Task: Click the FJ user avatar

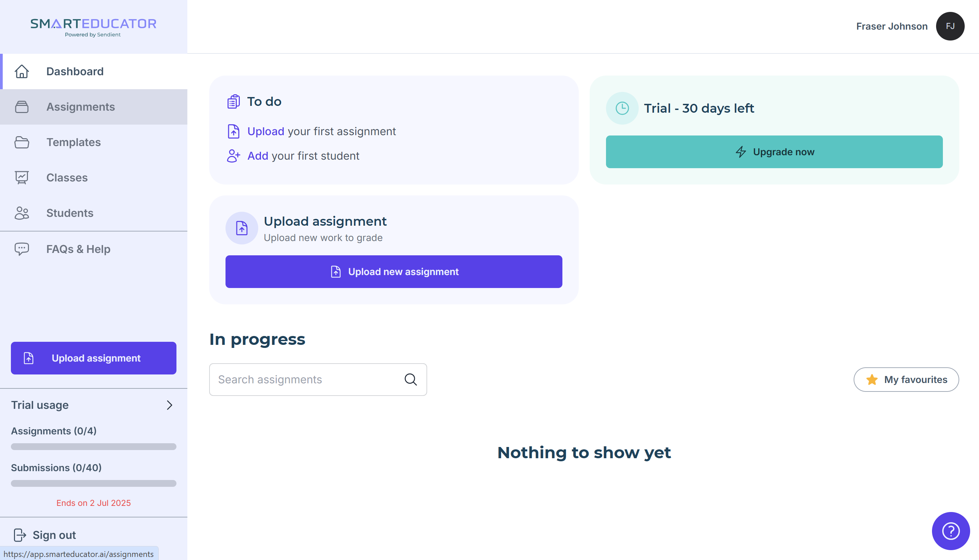Action: click(950, 26)
